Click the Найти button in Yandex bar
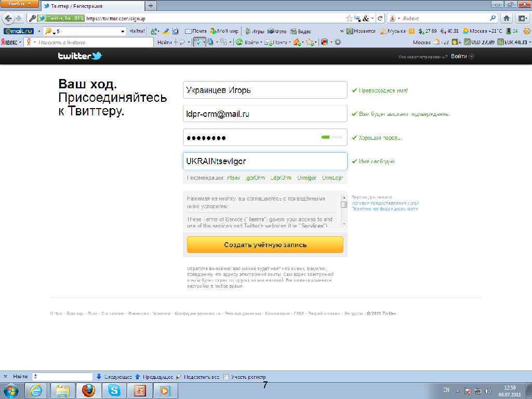This screenshot has width=532, height=399. click(165, 42)
